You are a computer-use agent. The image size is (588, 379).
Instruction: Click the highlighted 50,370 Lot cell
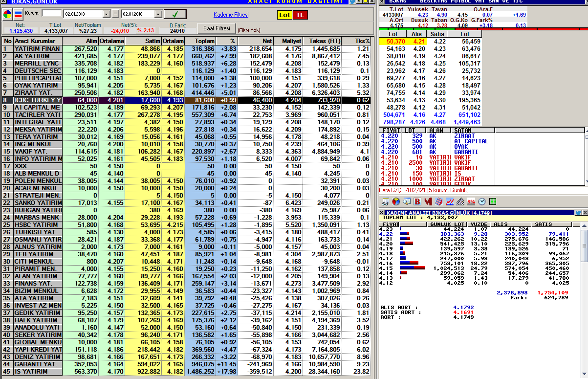pos(393,42)
